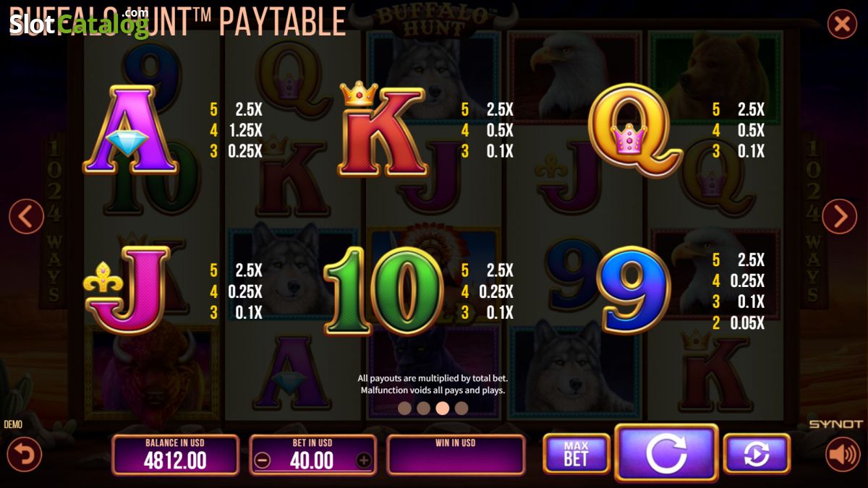This screenshot has height=488, width=868.
Task: Click the red K crown symbol
Action: (382, 130)
